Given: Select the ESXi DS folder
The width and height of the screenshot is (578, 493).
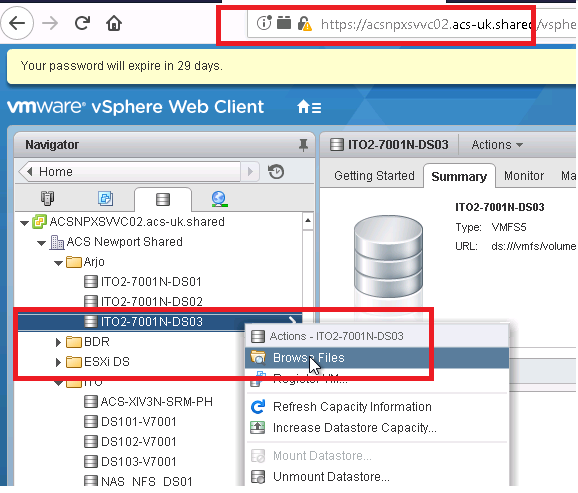Looking at the screenshot, I should click(x=107, y=362).
